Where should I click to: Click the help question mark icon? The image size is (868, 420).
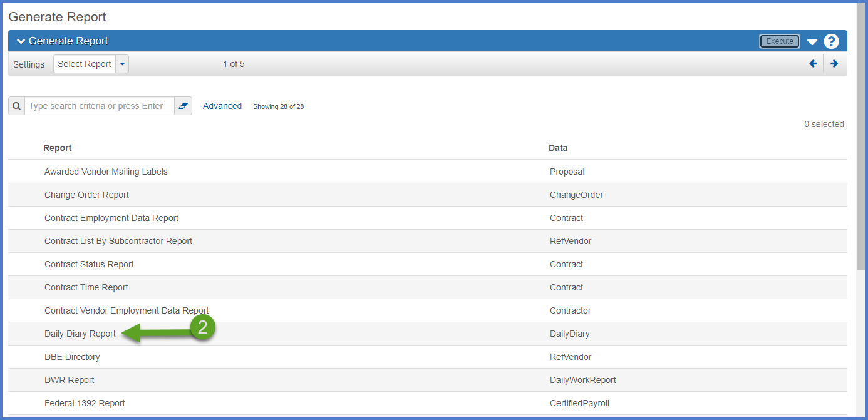831,41
